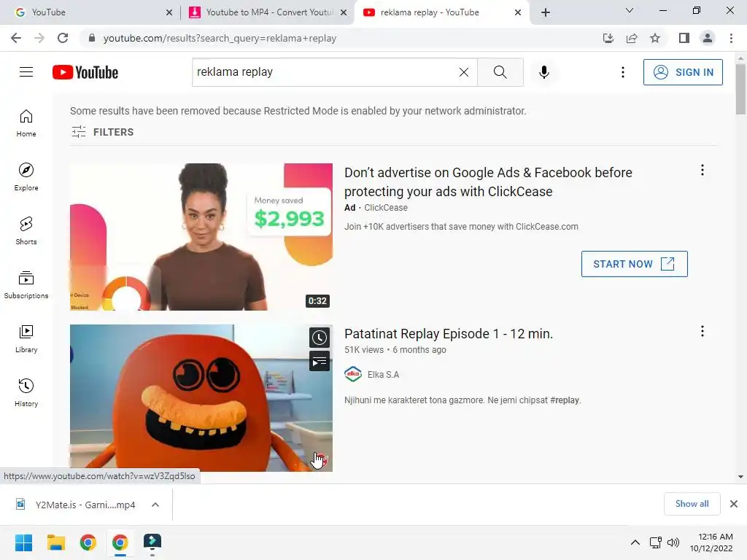
Task: Open the Patatinat Replay video thumbnail
Action: point(201,398)
